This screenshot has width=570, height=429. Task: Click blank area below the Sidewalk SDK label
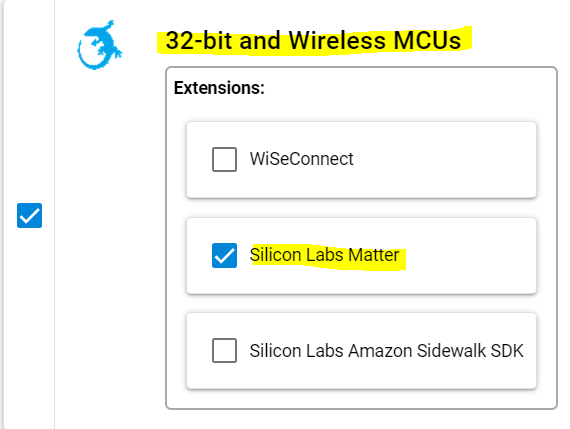tap(364, 376)
